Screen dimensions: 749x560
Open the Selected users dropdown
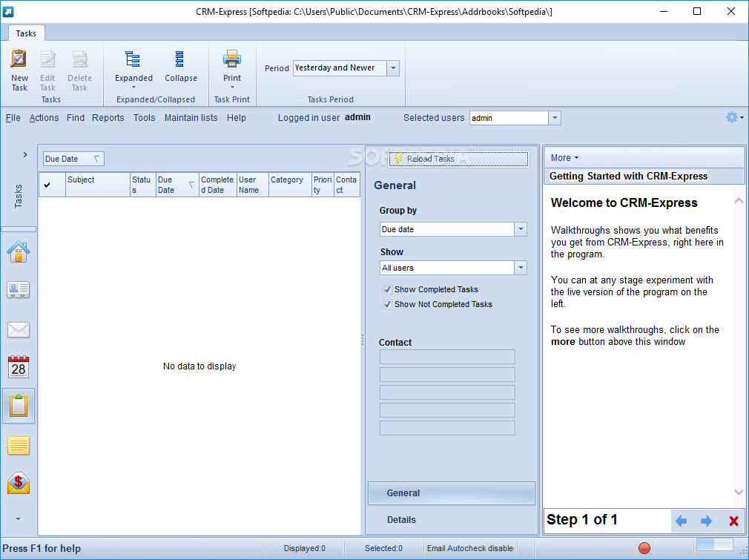pos(555,118)
